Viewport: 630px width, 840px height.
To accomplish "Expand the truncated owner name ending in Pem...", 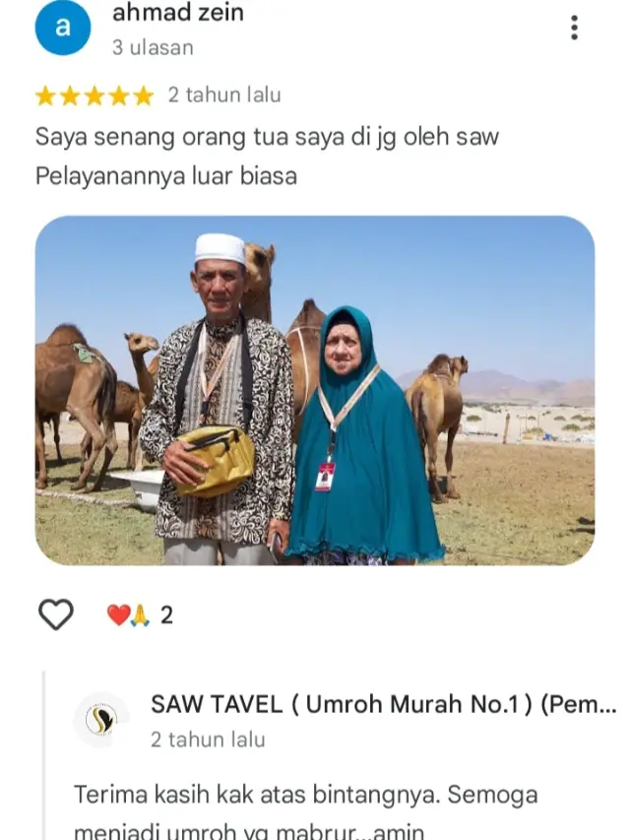I will [x=579, y=704].
